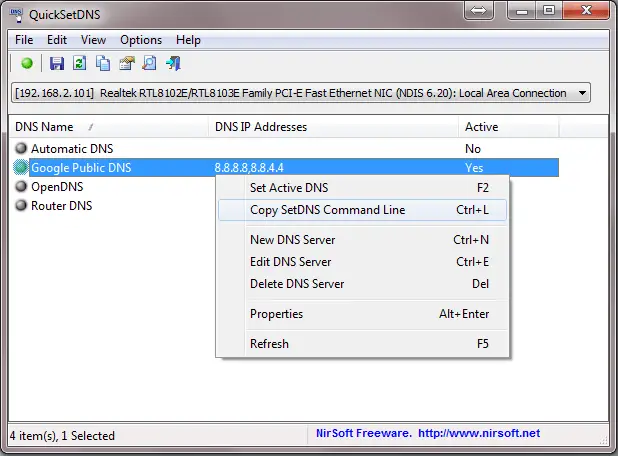Screen dimensions: 618x456
Task: Choose Refresh in the context menu
Action: click(363, 344)
